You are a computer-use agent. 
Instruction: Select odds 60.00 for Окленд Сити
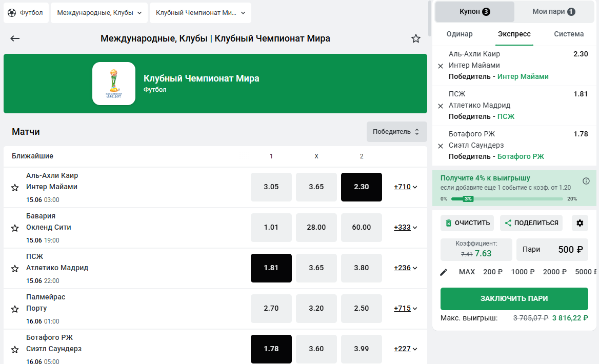362,227
